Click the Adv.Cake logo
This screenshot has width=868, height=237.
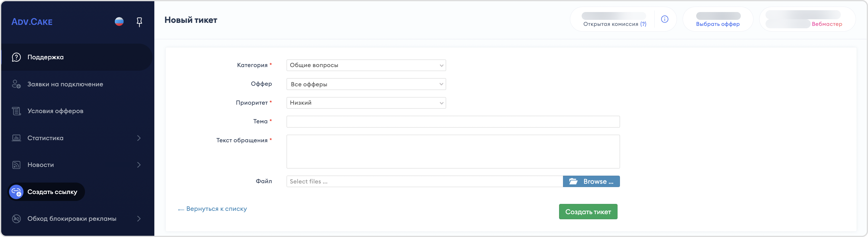(32, 22)
